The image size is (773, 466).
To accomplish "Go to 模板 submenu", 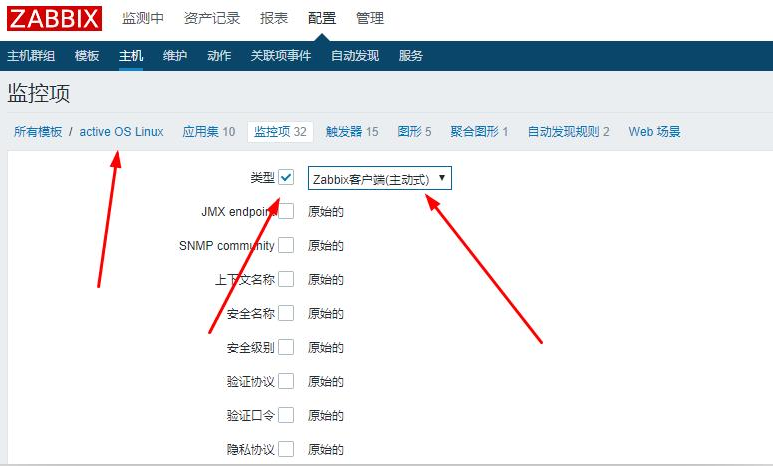I will coord(87,56).
